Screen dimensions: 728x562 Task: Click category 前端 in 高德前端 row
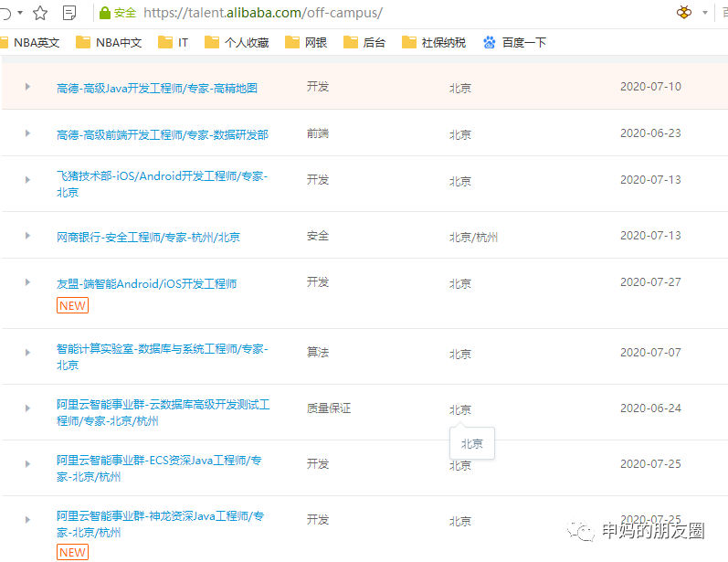coord(318,133)
